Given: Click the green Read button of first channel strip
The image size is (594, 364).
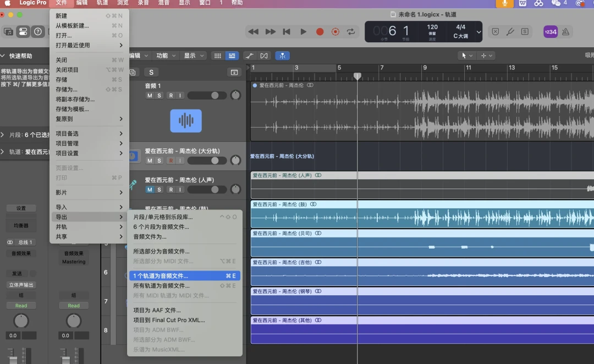Looking at the screenshot, I should click(21, 306).
